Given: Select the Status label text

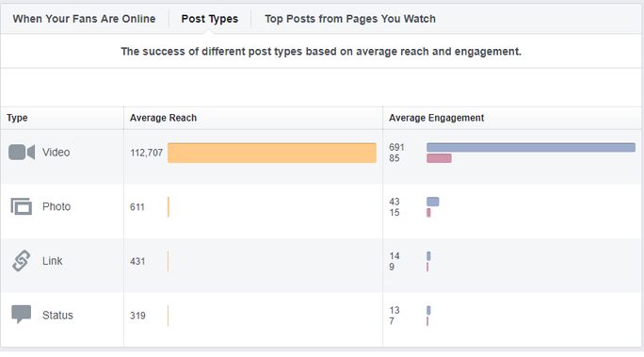Looking at the screenshot, I should pos(57,316).
